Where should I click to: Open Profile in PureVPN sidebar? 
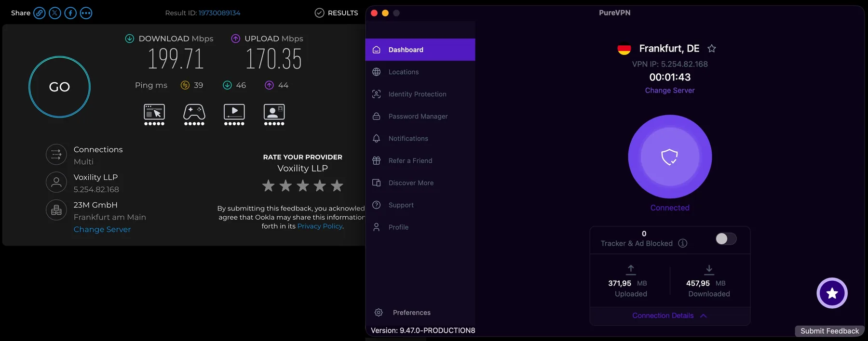(420, 227)
